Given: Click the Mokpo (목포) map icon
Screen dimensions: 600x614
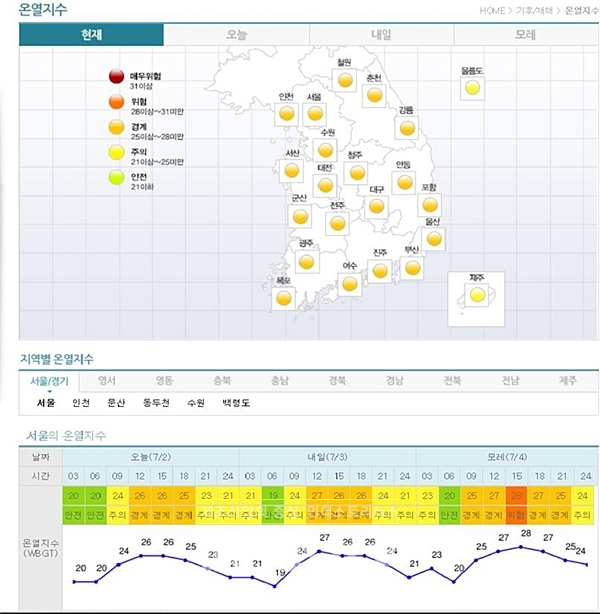Looking at the screenshot, I should click(284, 297).
